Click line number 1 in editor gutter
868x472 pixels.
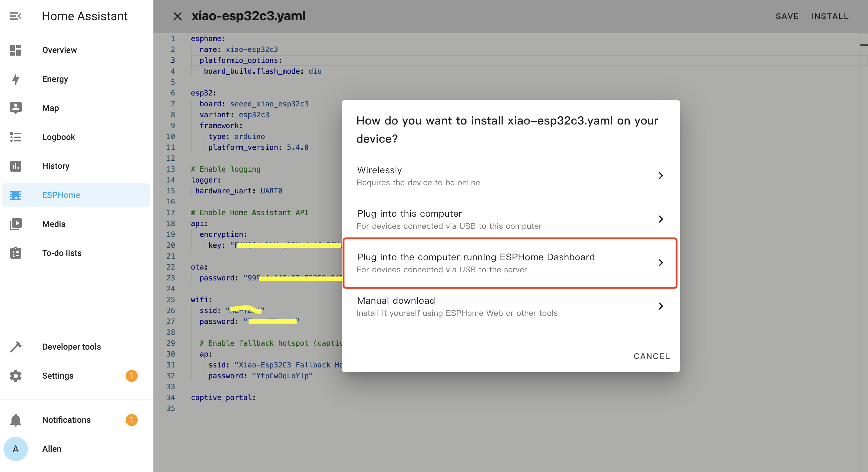click(172, 38)
